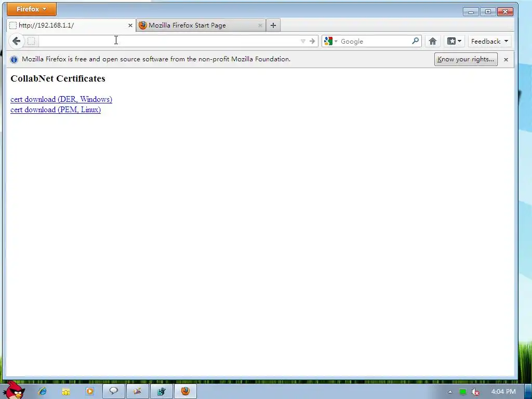Open the Google search engine selector
This screenshot has width=532, height=399.
pyautogui.click(x=330, y=41)
